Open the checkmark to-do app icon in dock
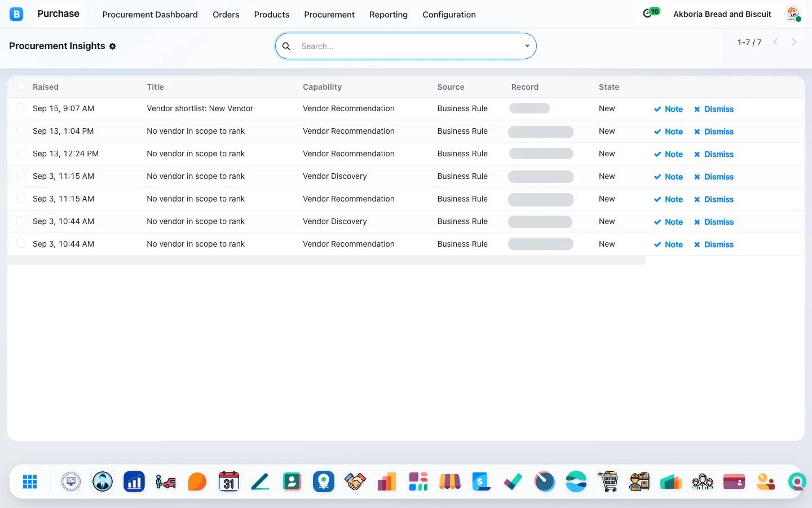This screenshot has width=812, height=508. (x=513, y=481)
